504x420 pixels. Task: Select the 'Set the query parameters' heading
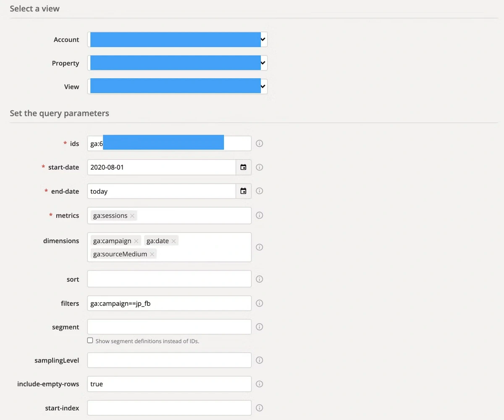pyautogui.click(x=59, y=113)
